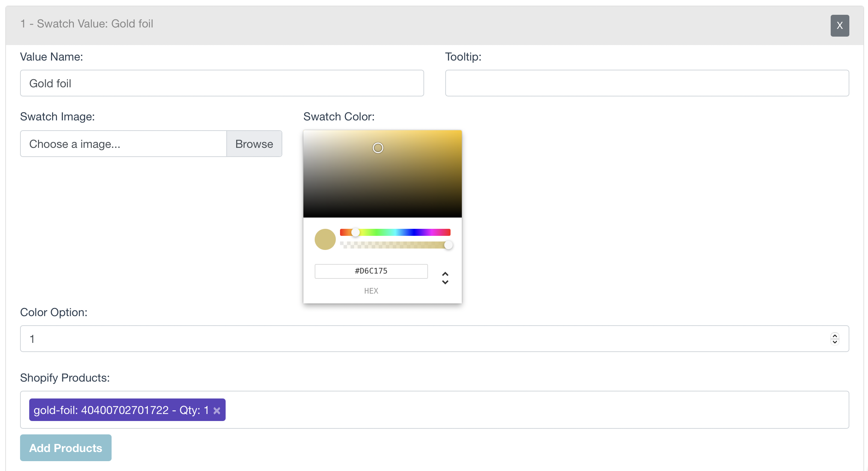Click the Choose a image file field
This screenshot has height=471, width=868.
pos(123,144)
